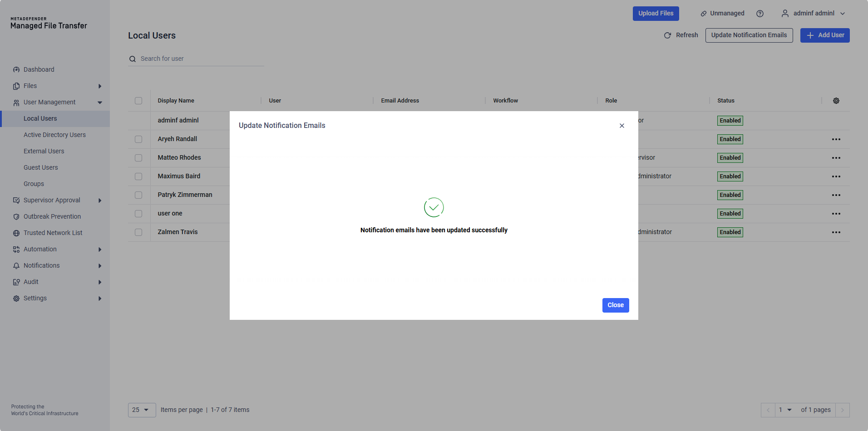Click the Refresh icon above the user table
Screen dimensions: 868x431
pyautogui.click(x=667, y=35)
